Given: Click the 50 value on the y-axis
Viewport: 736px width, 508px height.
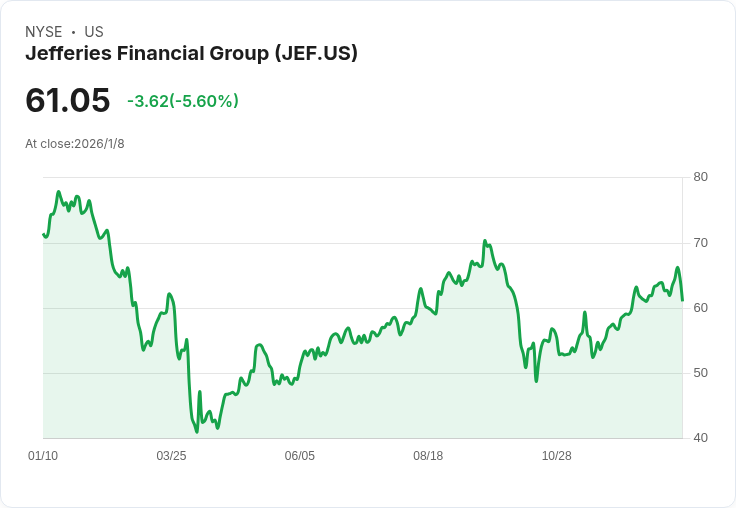Looking at the screenshot, I should [700, 373].
